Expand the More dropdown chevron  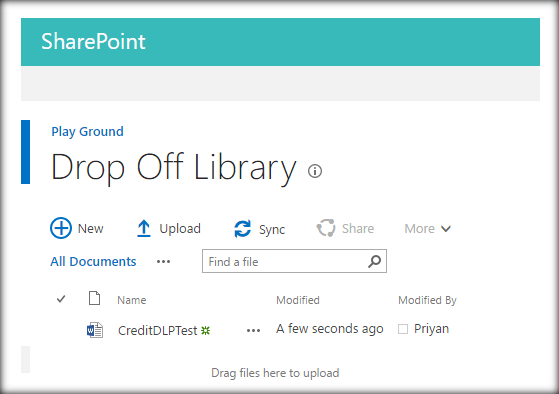pos(446,229)
